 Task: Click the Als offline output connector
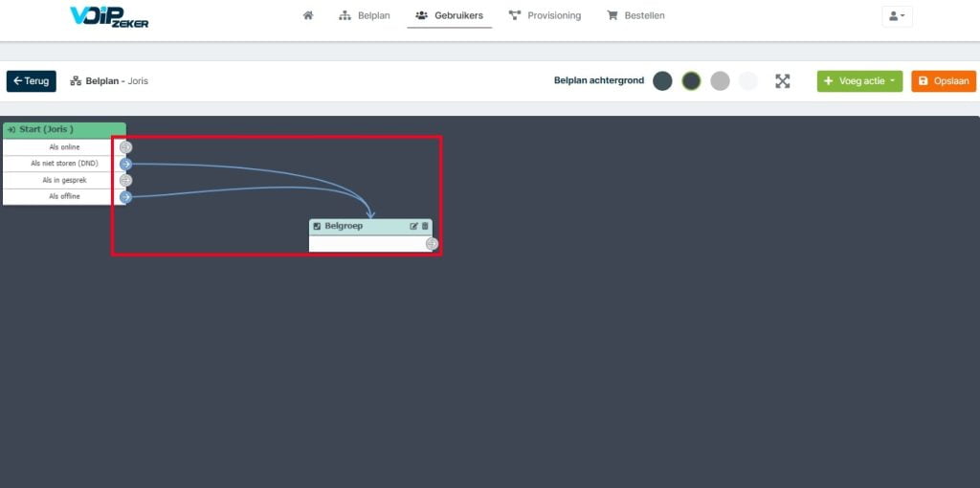[125, 197]
